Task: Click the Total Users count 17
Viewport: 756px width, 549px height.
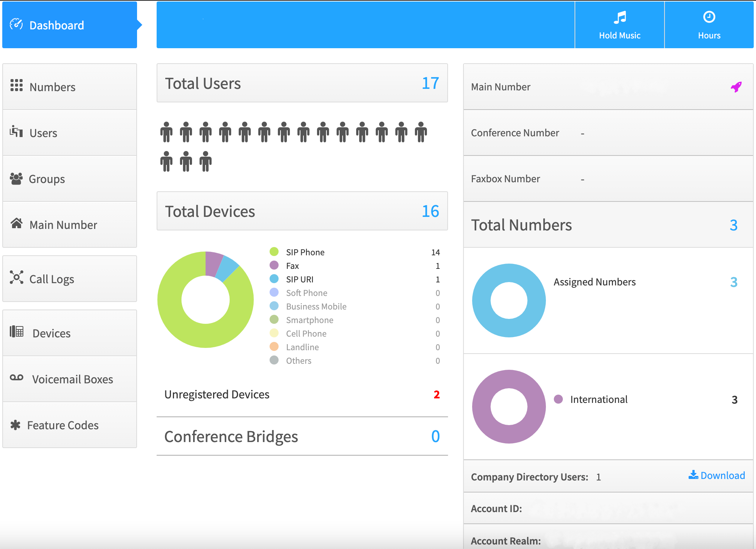Action: click(x=430, y=83)
